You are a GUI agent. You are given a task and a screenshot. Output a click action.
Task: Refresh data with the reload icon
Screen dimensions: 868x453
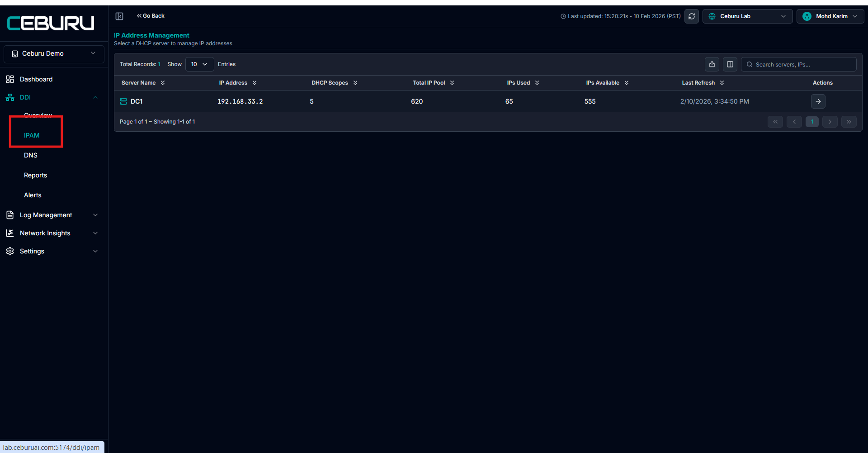pyautogui.click(x=692, y=16)
